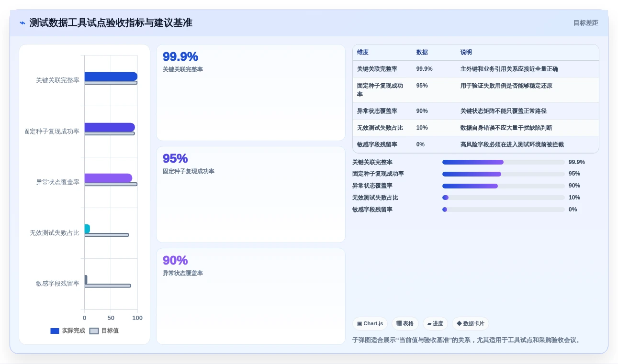Click the large 99.9% data card value
The height and width of the screenshot is (364, 618).
click(x=180, y=56)
